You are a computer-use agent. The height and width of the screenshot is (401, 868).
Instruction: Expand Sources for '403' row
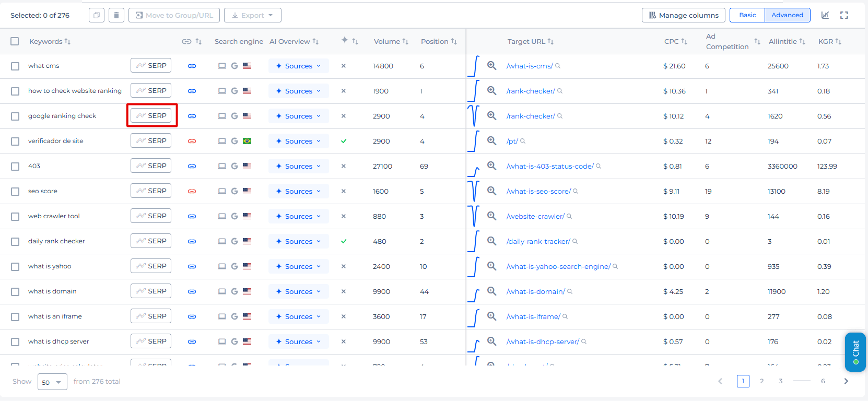299,166
